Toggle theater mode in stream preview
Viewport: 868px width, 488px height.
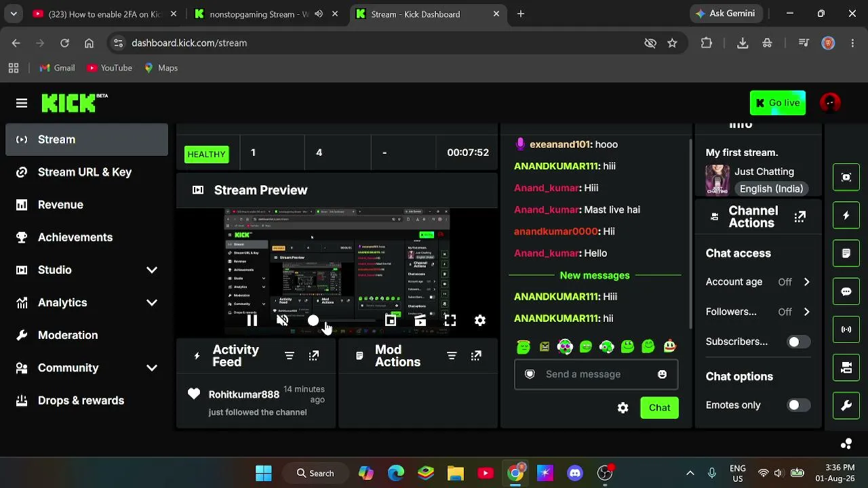(x=420, y=321)
